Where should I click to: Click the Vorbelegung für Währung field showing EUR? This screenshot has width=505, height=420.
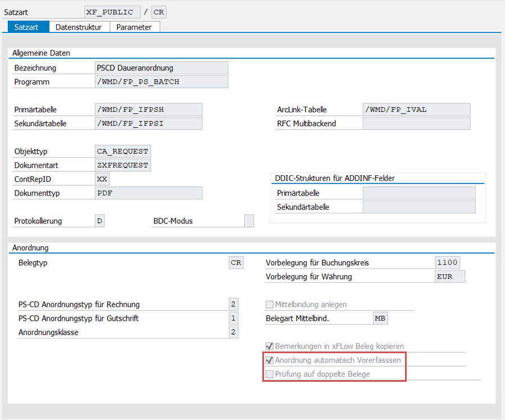449,276
